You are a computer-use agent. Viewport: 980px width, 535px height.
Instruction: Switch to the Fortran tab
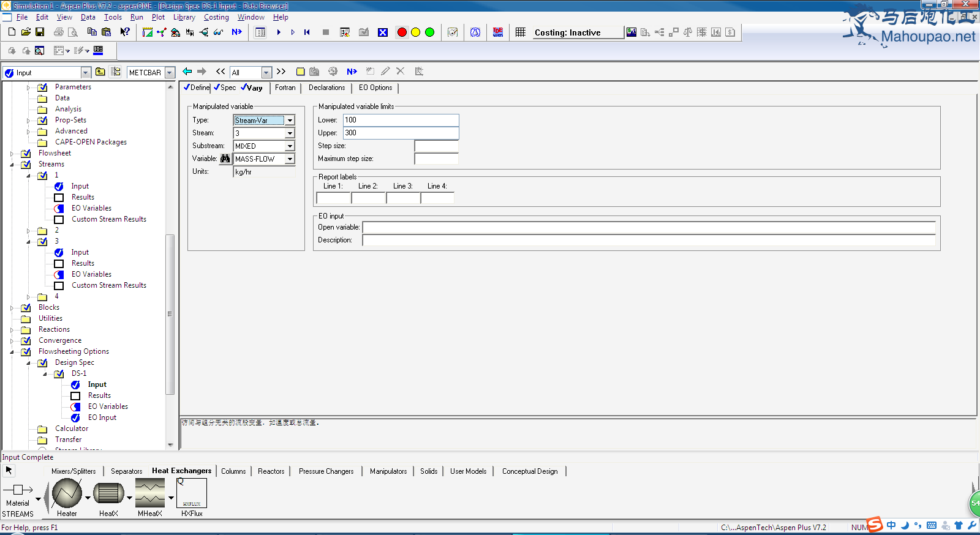click(x=285, y=88)
